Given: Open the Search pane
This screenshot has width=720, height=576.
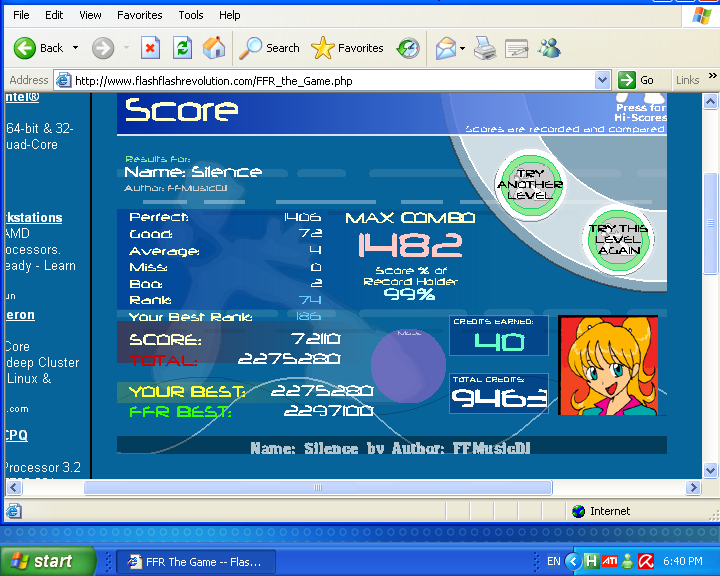Looking at the screenshot, I should tap(270, 48).
